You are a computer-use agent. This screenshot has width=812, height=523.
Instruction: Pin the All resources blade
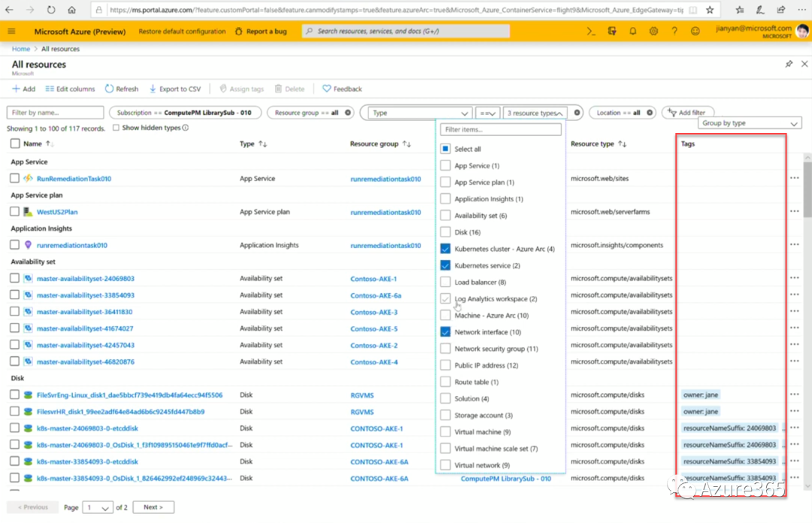click(789, 65)
